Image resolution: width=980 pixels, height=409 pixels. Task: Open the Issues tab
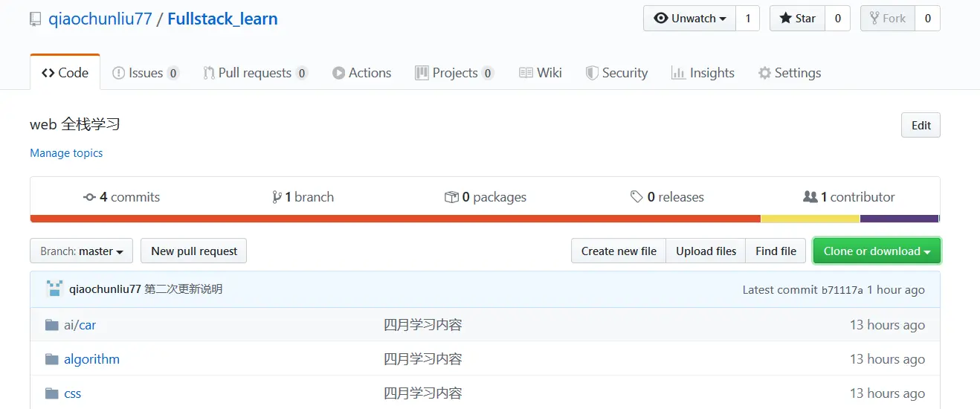[x=146, y=73]
